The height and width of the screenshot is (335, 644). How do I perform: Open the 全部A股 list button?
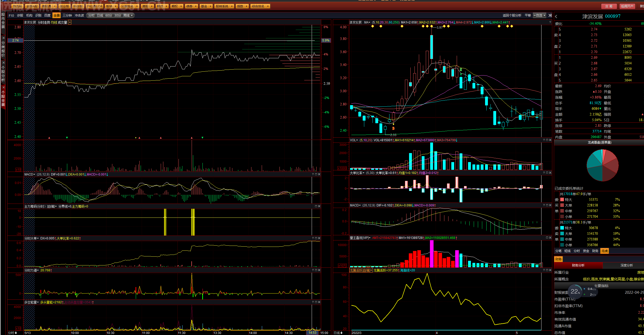pos(32,6)
